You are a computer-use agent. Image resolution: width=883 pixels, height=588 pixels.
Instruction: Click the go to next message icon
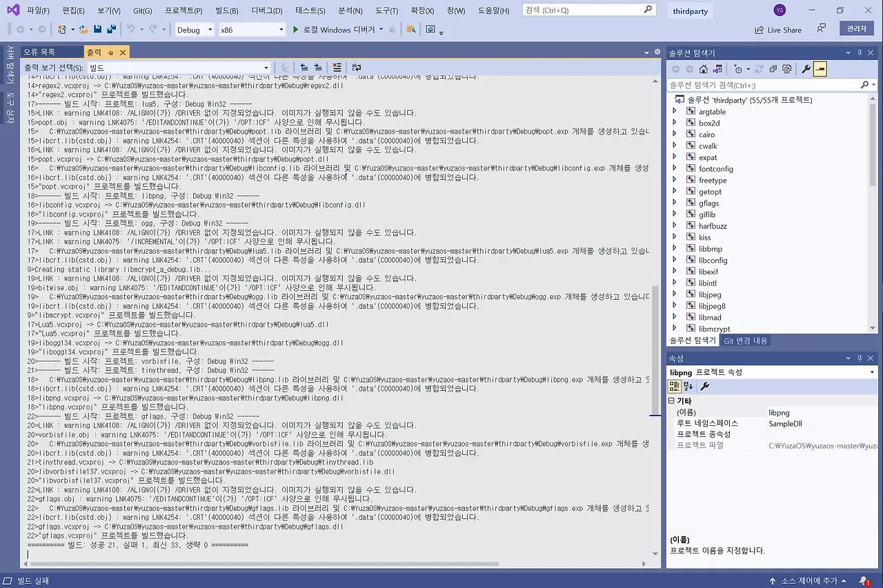pyautogui.click(x=318, y=68)
